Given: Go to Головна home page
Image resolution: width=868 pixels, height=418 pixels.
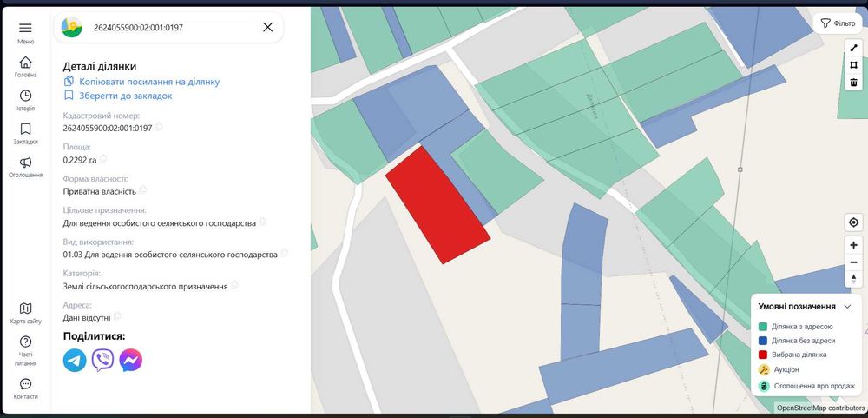Looking at the screenshot, I should tap(25, 67).
